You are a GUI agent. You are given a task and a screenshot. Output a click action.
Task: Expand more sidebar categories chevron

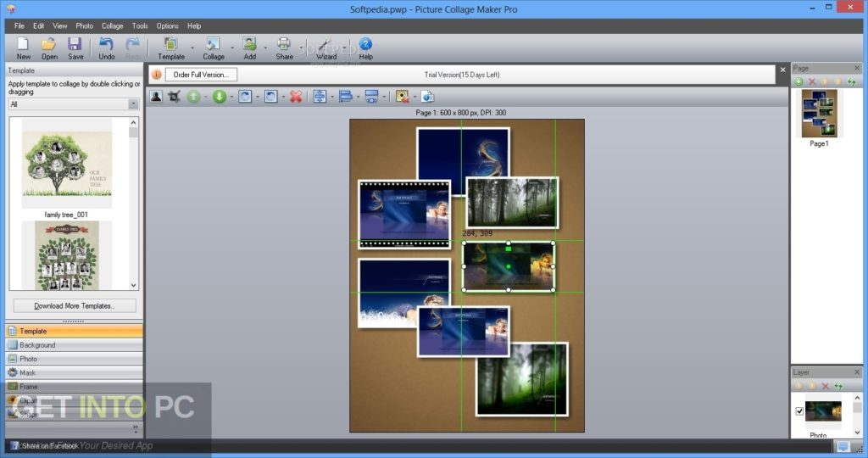136,427
